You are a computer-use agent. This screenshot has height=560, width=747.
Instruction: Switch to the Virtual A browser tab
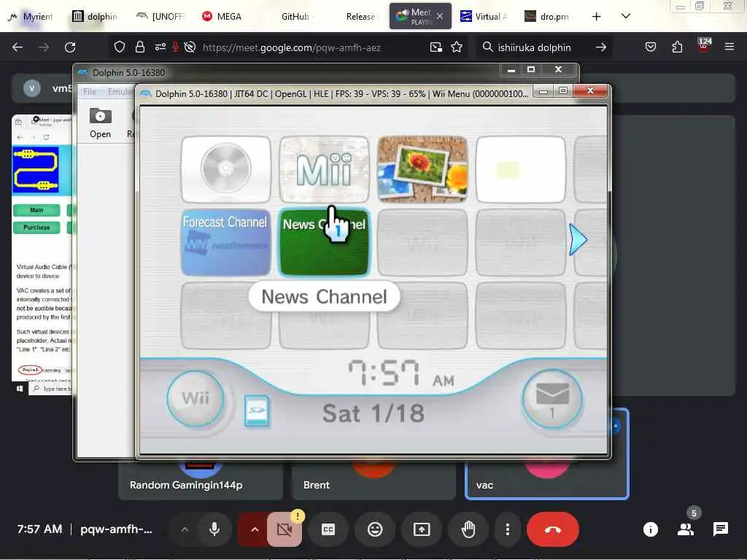click(x=484, y=17)
